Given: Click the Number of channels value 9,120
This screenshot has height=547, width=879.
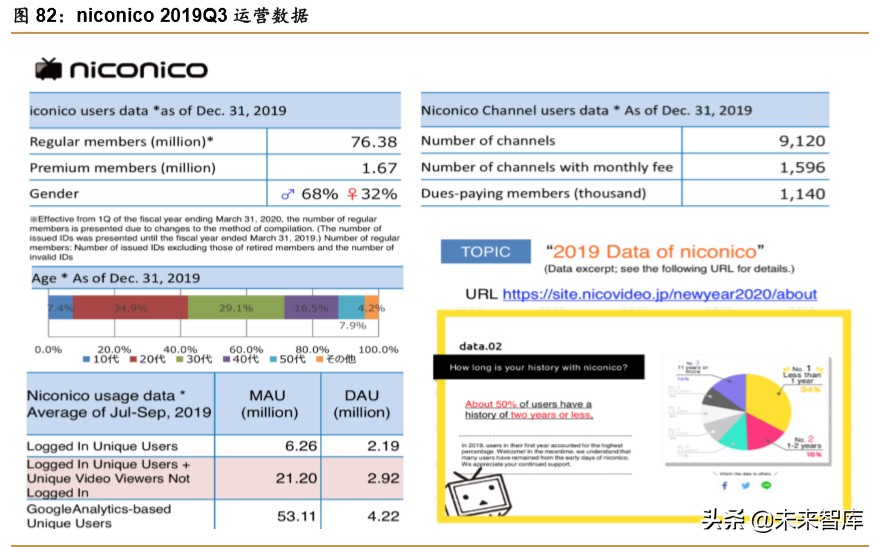Looking at the screenshot, I should click(801, 141).
